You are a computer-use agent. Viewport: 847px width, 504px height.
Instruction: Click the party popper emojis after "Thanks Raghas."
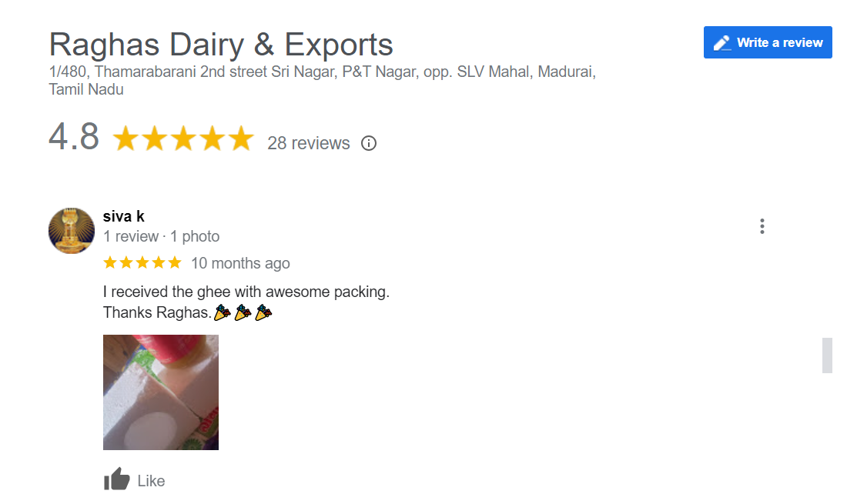coord(243,313)
